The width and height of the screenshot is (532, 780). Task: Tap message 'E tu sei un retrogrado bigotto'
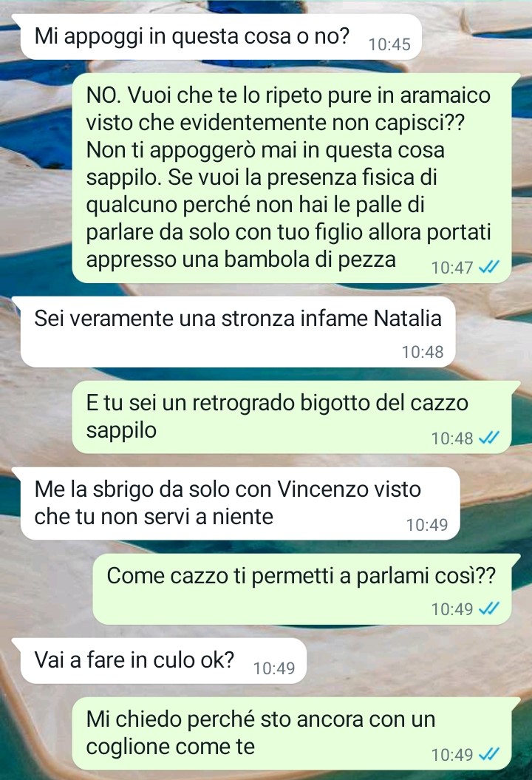coord(292,418)
